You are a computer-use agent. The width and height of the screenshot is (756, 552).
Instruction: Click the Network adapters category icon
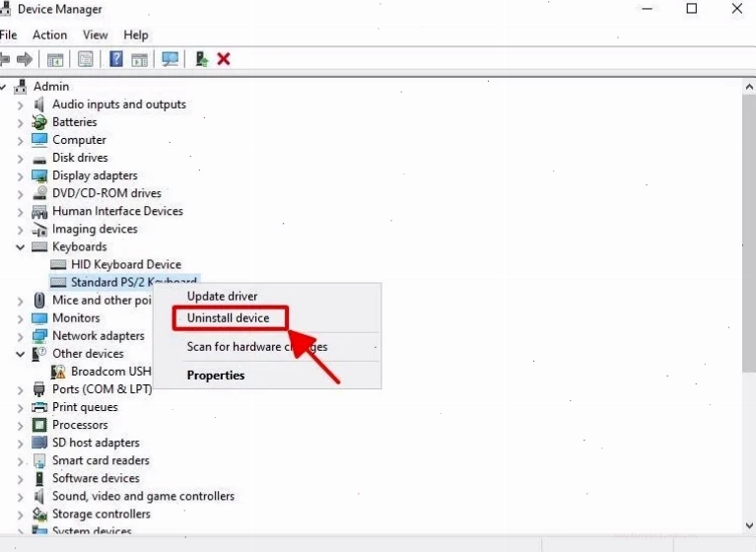[x=39, y=335]
